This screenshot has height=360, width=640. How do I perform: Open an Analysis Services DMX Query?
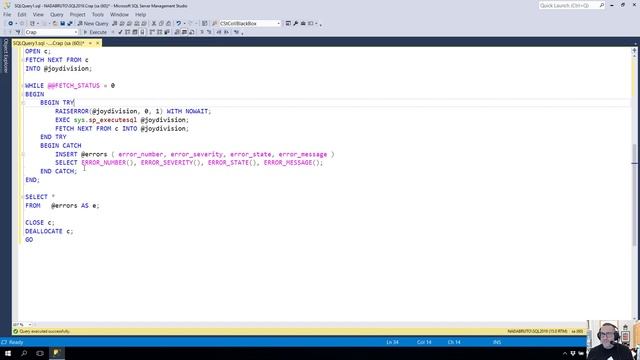pyautogui.click(x=129, y=23)
